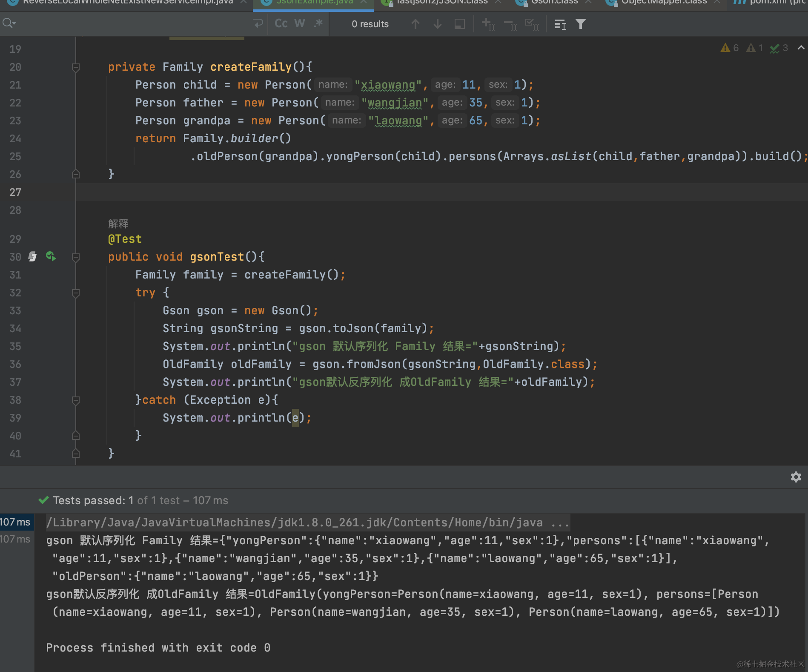Screen dimensions: 808x672
Task: Collapse try block fold marker at line 32
Action: 76,293
